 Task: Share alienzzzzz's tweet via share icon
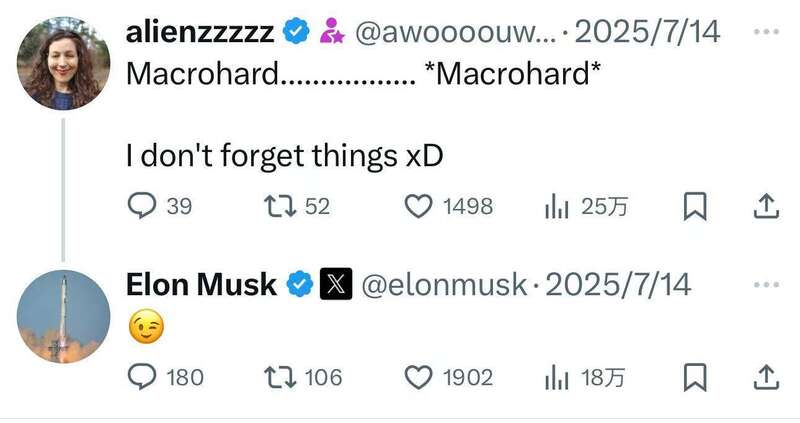764,206
